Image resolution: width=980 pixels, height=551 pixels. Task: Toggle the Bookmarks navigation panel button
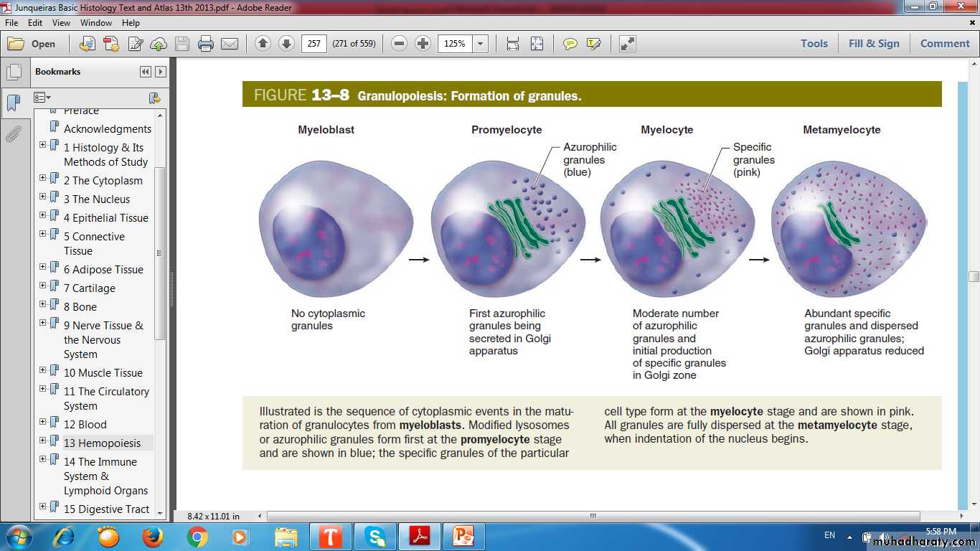point(13,103)
